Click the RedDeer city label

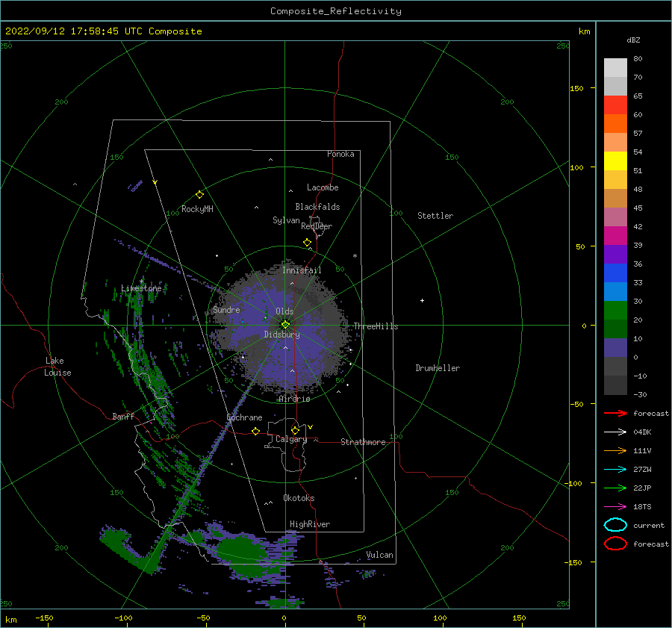(317, 226)
